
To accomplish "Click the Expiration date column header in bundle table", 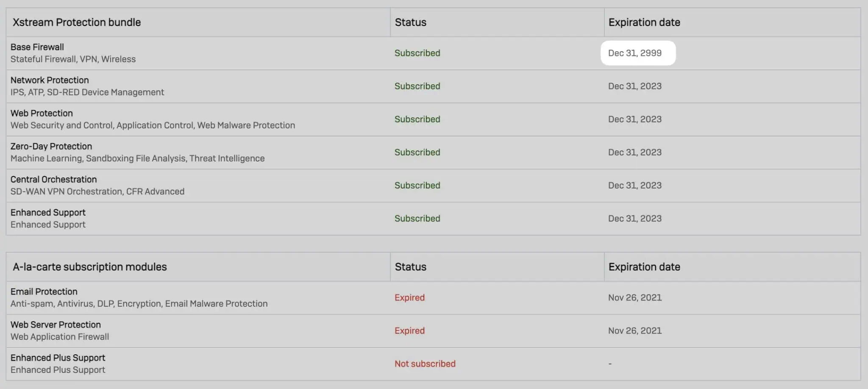I will [x=644, y=22].
